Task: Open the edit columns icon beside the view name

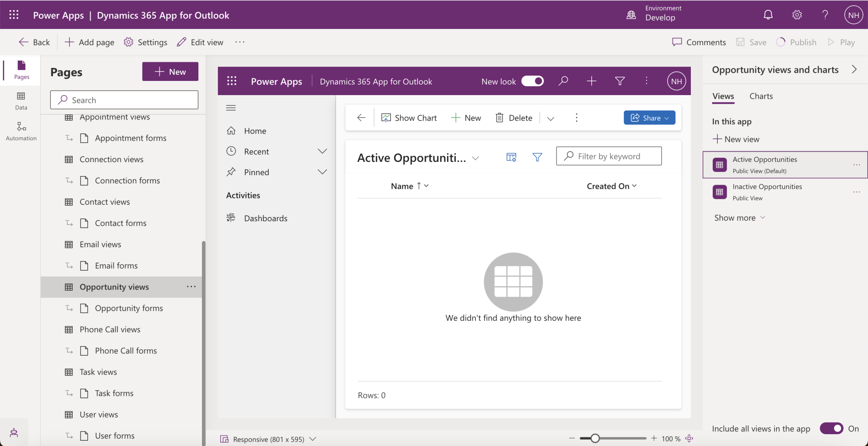Action: click(511, 157)
